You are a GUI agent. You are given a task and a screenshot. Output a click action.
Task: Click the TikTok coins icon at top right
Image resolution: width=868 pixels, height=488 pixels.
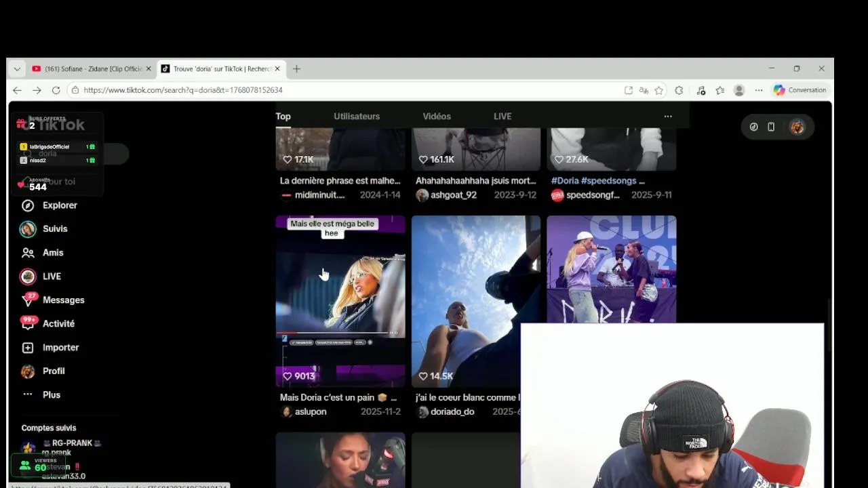tap(753, 127)
